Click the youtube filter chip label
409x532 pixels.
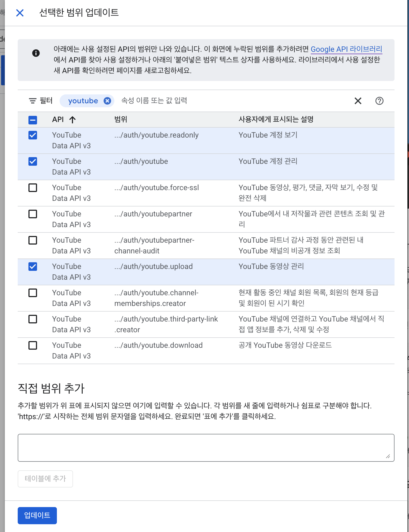[x=83, y=101]
